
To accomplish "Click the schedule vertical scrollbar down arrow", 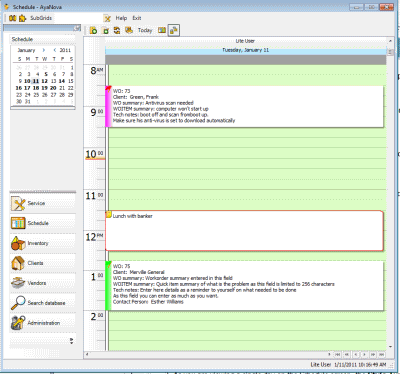I will [x=390, y=347].
